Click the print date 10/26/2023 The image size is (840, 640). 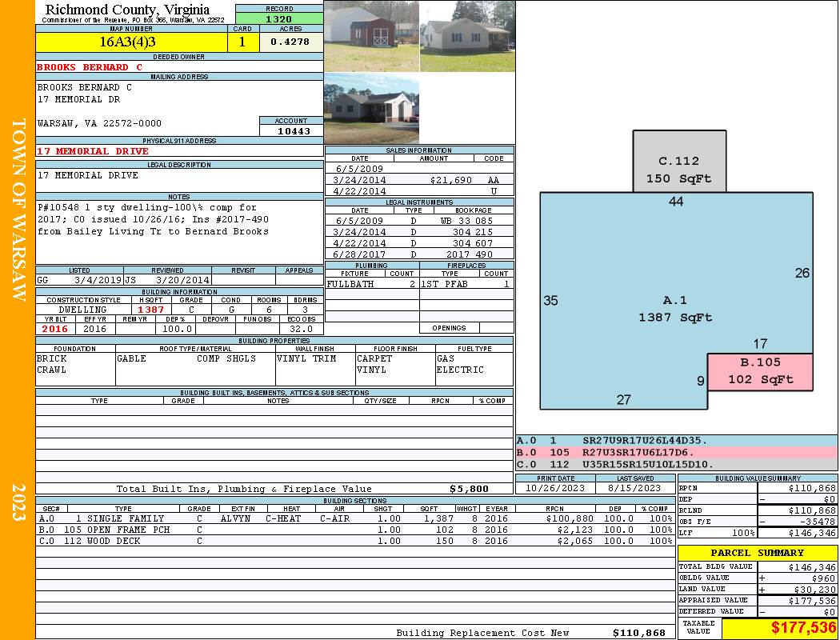pyautogui.click(x=555, y=488)
